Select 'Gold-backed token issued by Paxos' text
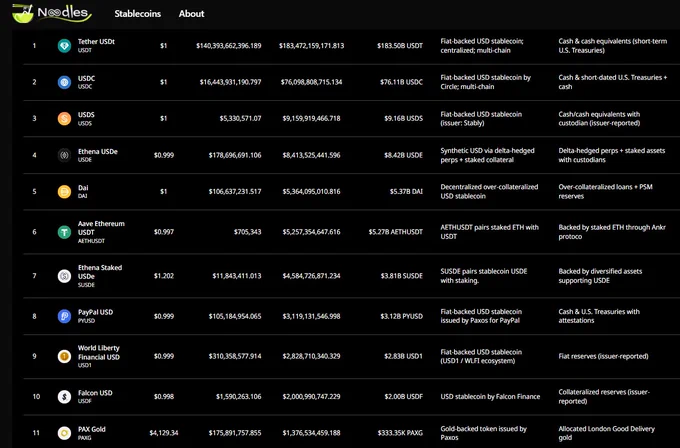This screenshot has width=680, height=448. tap(484, 433)
